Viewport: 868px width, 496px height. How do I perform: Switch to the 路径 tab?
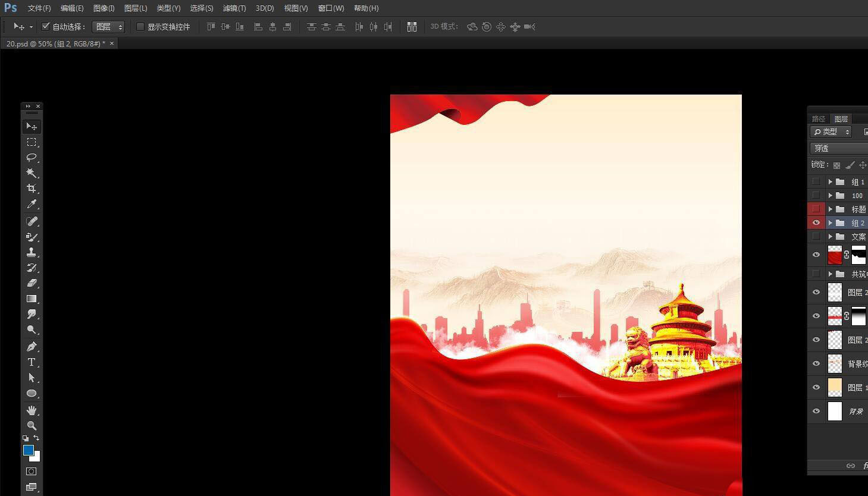click(x=819, y=119)
